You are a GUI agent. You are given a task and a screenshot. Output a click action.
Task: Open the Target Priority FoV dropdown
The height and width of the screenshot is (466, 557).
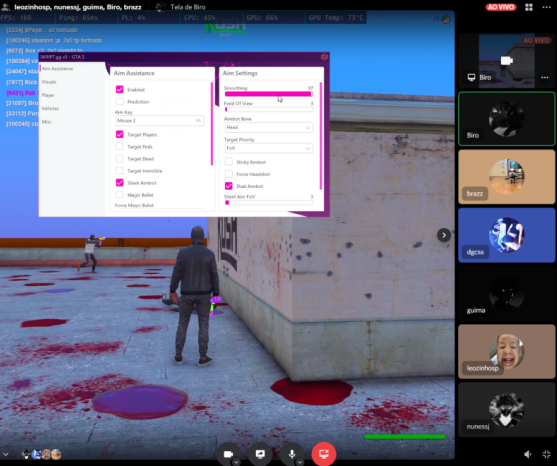click(x=269, y=148)
